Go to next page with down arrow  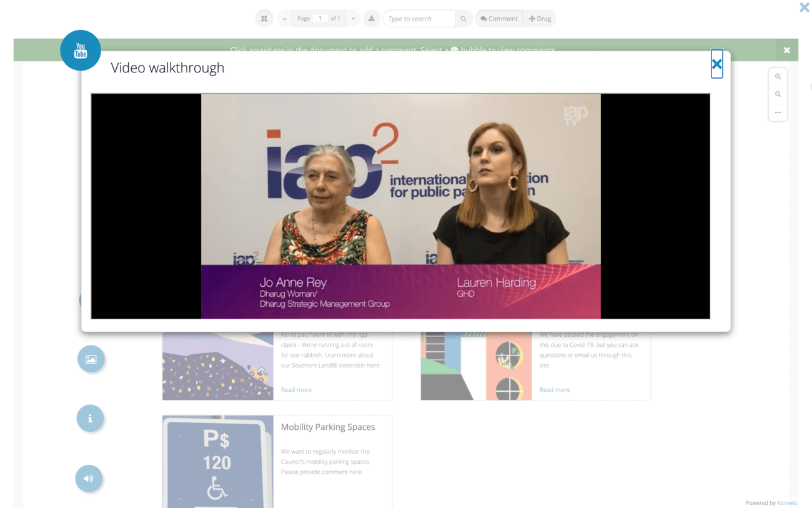[354, 19]
